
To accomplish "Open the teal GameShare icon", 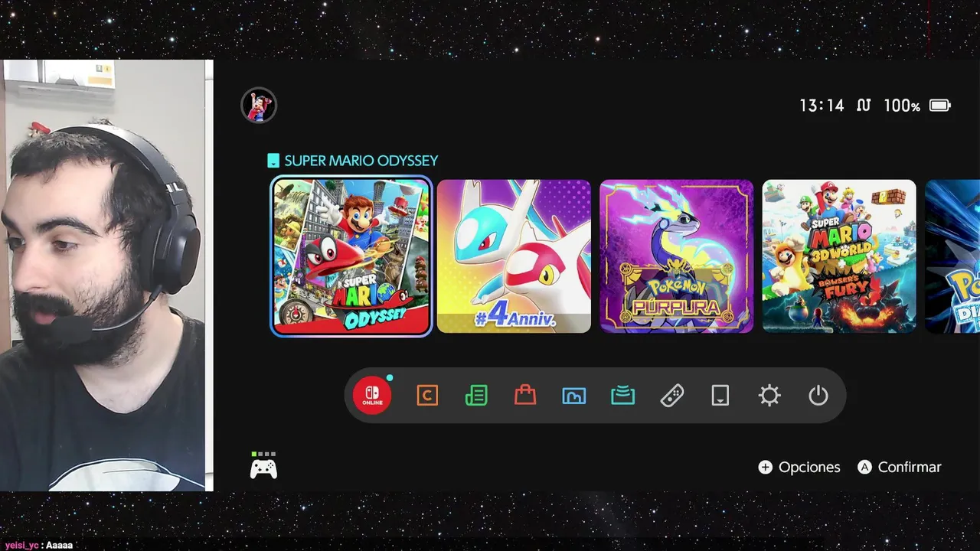I will click(x=623, y=396).
